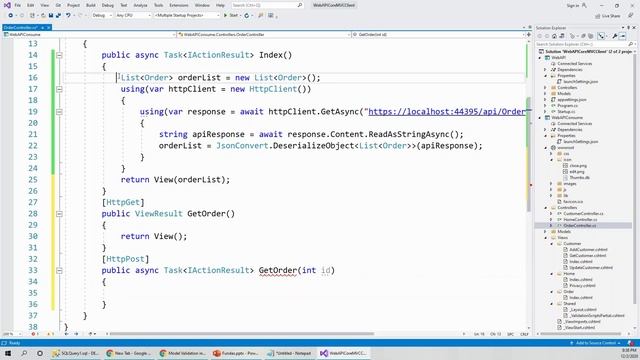
Task: Click the Windows taskbar search icon
Action: (24, 353)
